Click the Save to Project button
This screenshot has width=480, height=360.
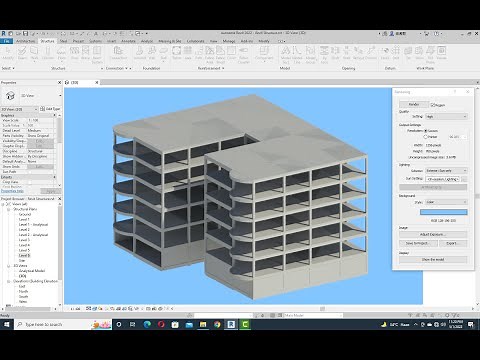tap(418, 243)
